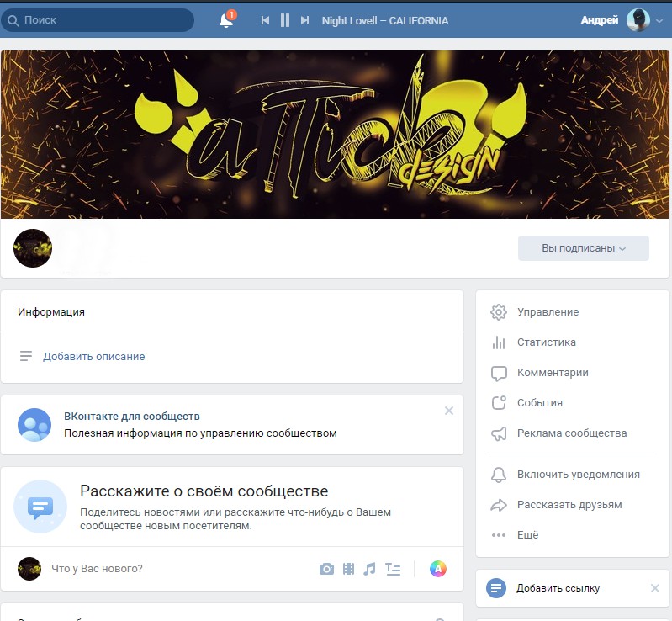672x621 pixels.
Task: Attach a video with the film icon
Action: tap(348, 569)
